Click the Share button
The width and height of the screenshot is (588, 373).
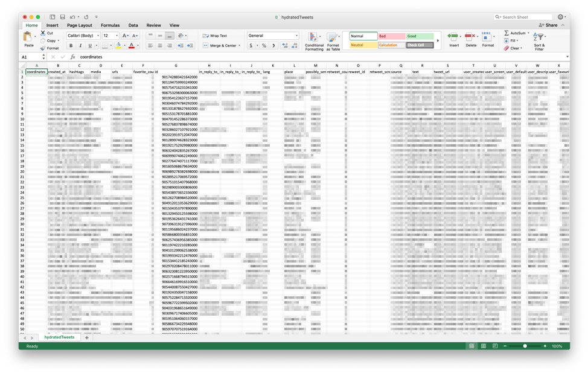(551, 25)
